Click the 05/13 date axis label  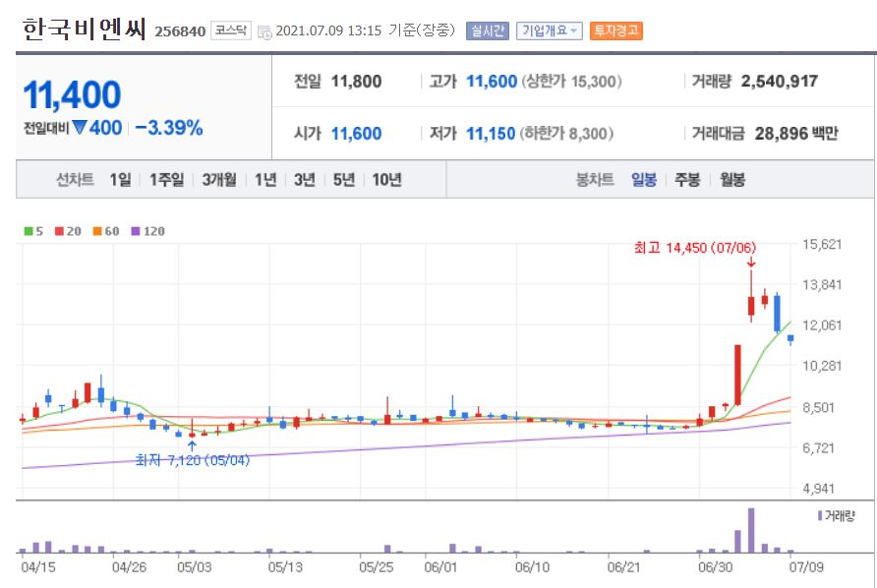pos(285,567)
